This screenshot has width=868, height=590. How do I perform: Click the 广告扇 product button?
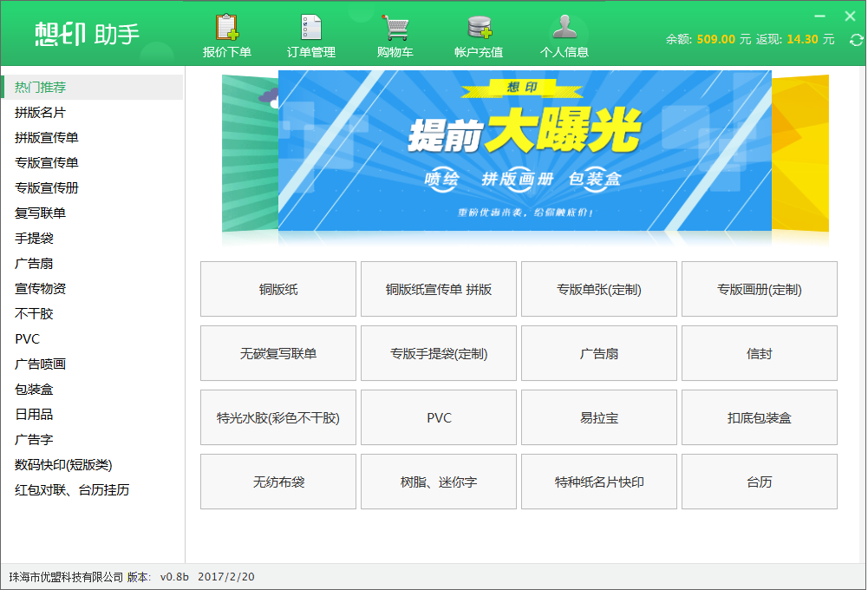pyautogui.click(x=599, y=353)
